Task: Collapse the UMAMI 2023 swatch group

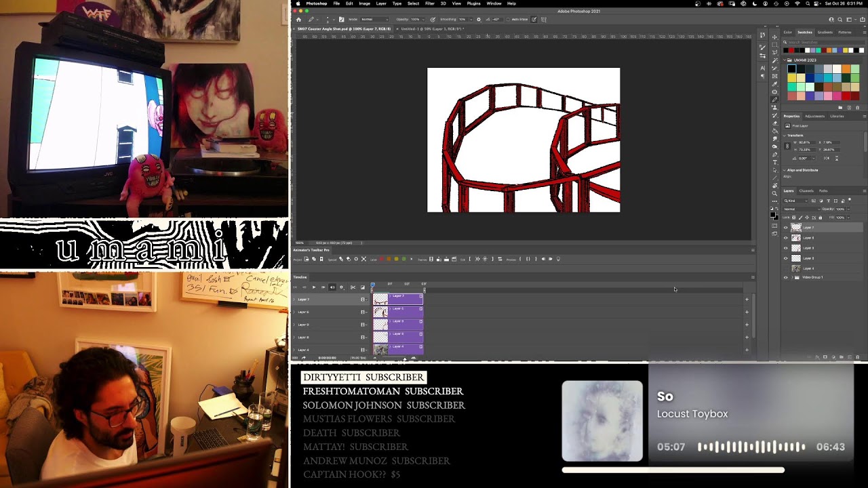Action: coord(785,60)
